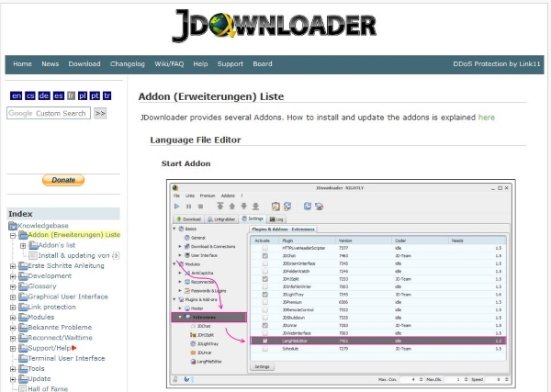The image size is (551, 392).
Task: Toggle the JDLightTray activate checkbox
Action: 265,295
